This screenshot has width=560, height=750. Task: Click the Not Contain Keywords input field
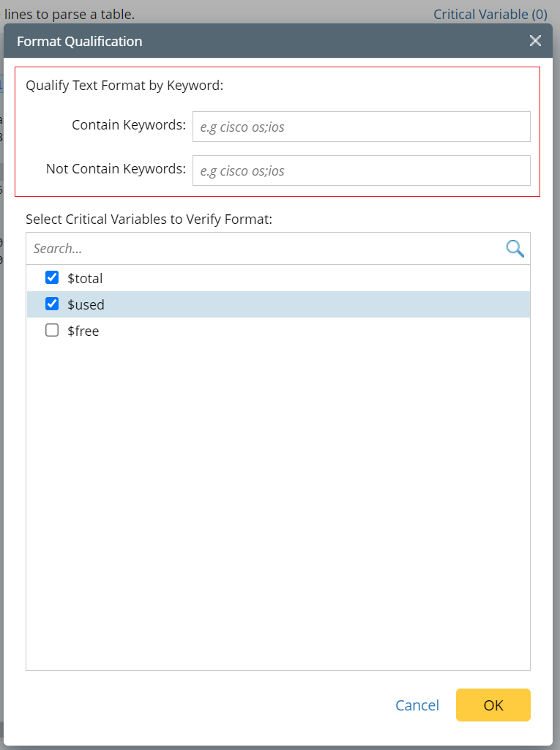(362, 170)
